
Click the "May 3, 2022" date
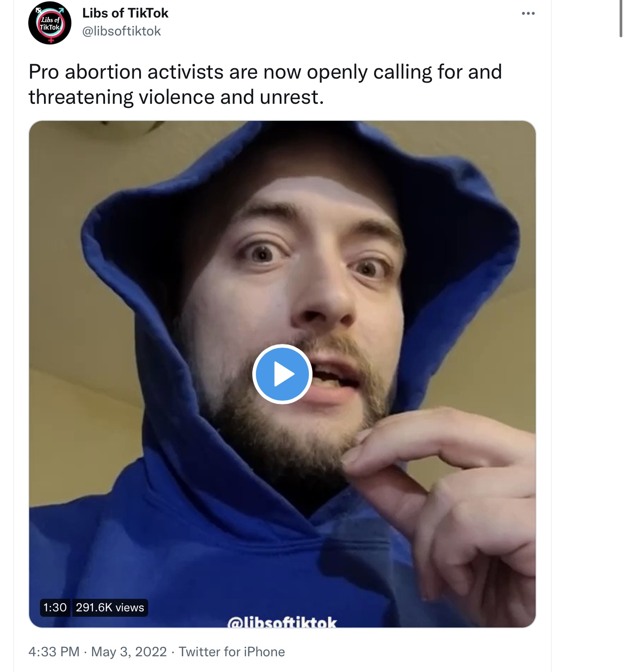(129, 652)
